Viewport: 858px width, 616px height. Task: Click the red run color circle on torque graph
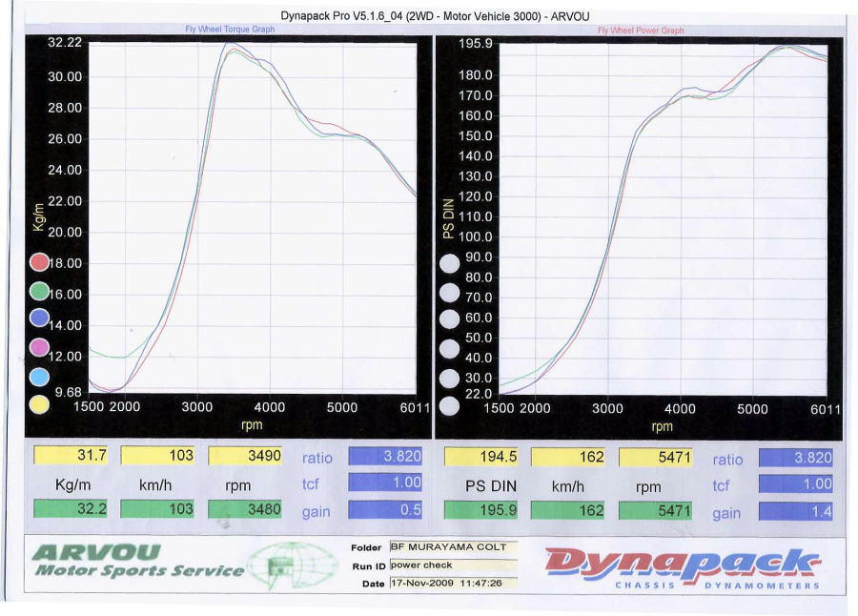(39, 262)
